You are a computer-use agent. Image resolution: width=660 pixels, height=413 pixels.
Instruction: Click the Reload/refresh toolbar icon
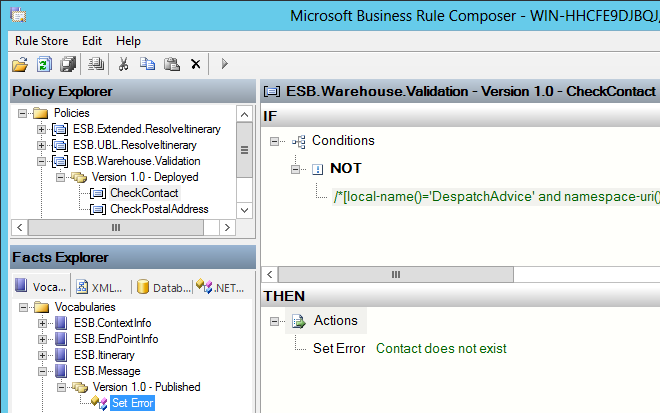[44, 64]
